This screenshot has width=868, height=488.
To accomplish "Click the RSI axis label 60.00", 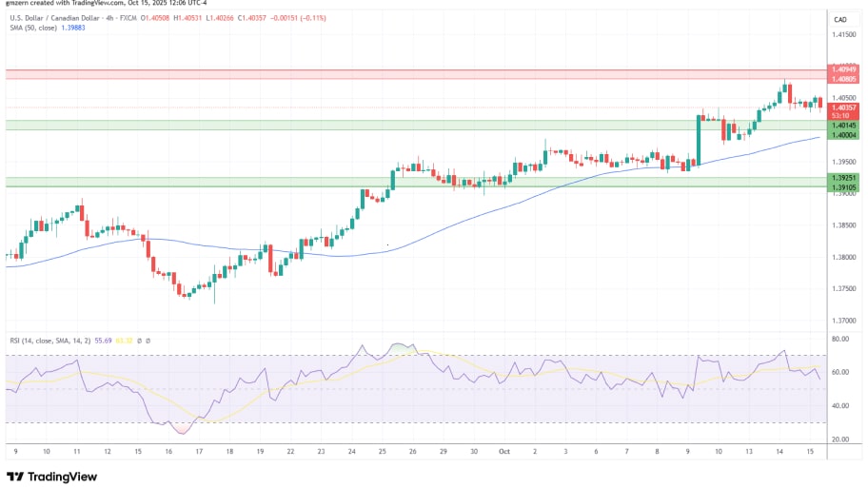I will (x=840, y=372).
